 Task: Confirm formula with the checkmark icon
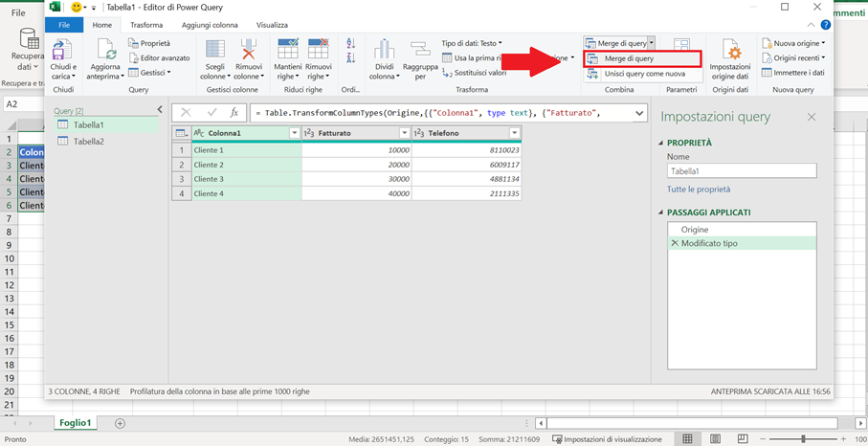[211, 113]
